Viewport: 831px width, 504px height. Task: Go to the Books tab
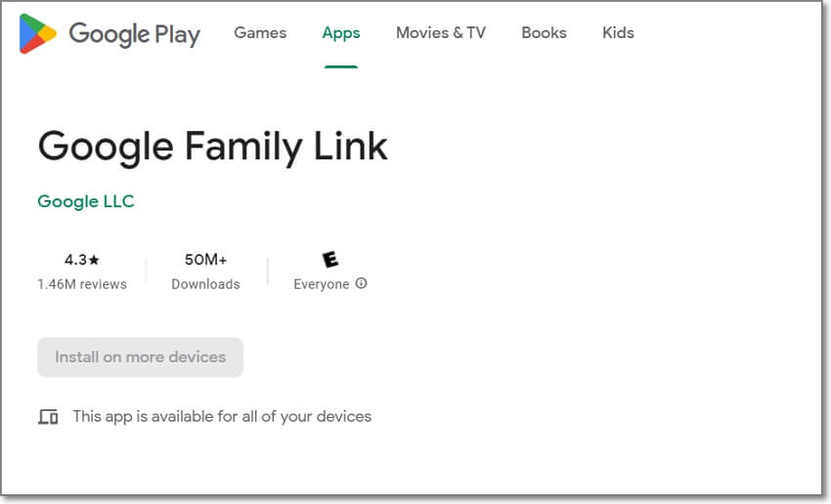click(x=544, y=33)
